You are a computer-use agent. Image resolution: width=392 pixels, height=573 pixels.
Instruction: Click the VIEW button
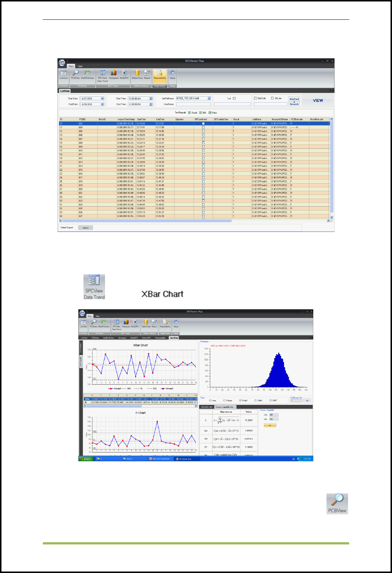(318, 100)
